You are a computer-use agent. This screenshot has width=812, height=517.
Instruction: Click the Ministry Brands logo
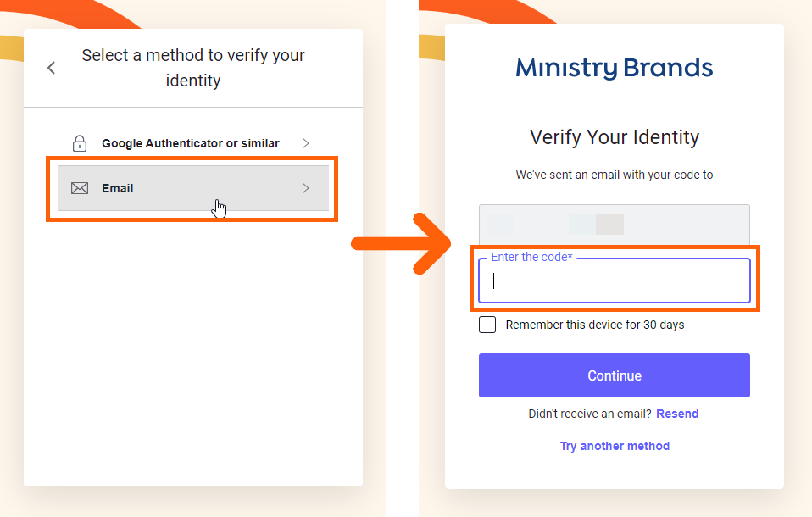[614, 68]
